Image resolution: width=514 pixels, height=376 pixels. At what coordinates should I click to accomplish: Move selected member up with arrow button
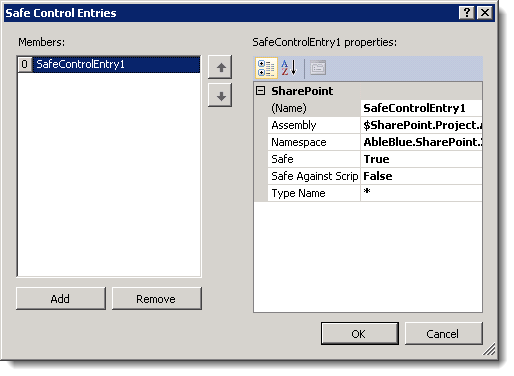(x=220, y=67)
